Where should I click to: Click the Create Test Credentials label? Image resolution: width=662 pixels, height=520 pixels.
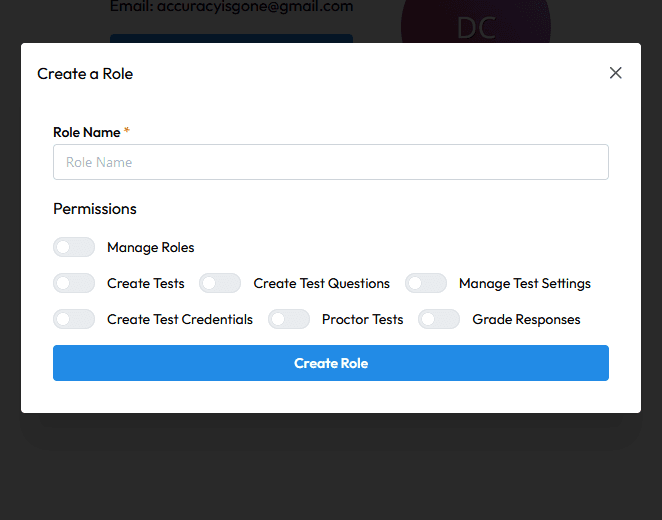click(x=179, y=319)
